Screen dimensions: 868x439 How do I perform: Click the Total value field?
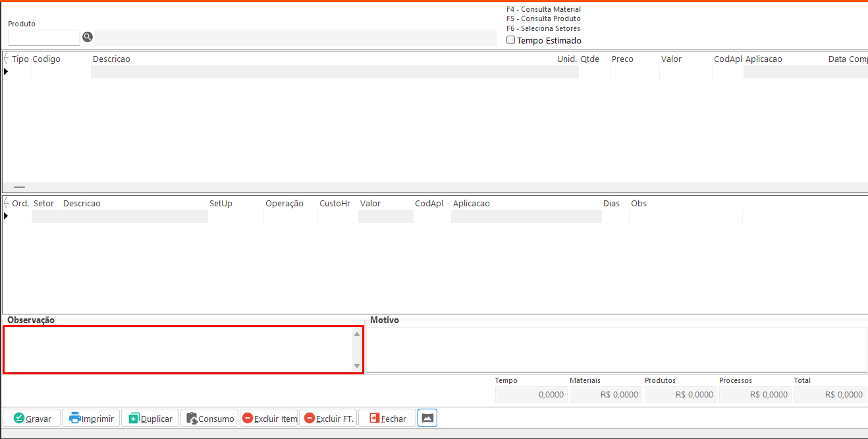(830, 394)
